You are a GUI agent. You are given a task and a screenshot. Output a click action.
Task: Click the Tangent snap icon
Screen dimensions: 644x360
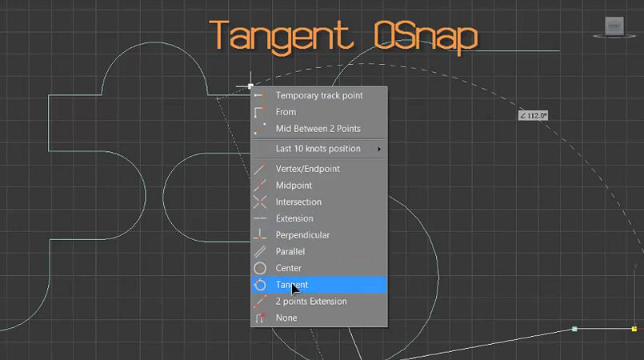pos(259,285)
